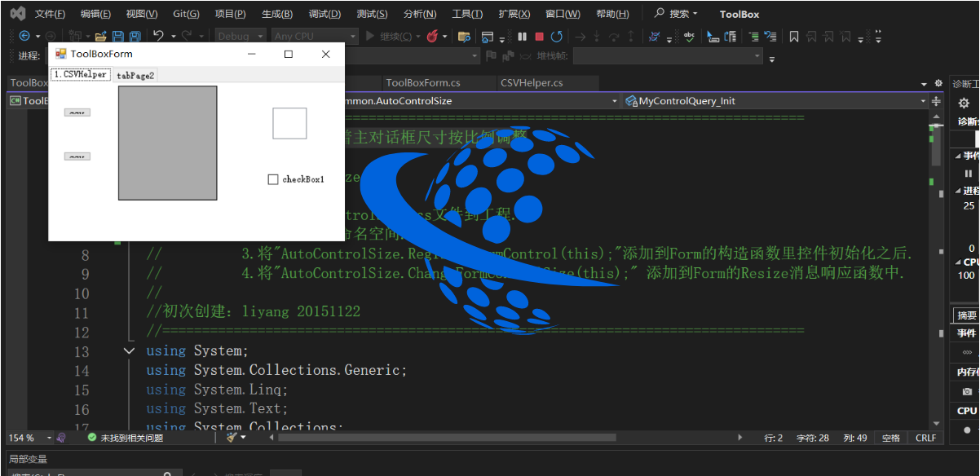The image size is (980, 476).
Task: Click the white picture box in ToolBoxForm
Action: (289, 123)
